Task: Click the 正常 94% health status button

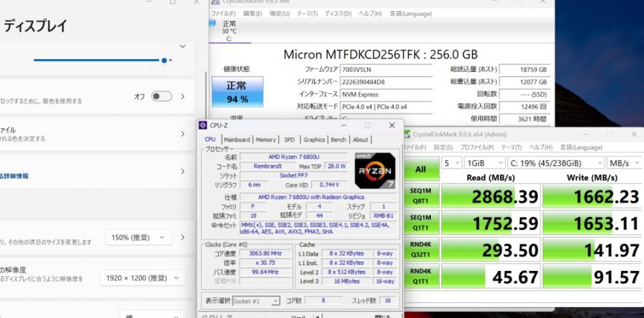Action: click(x=238, y=91)
